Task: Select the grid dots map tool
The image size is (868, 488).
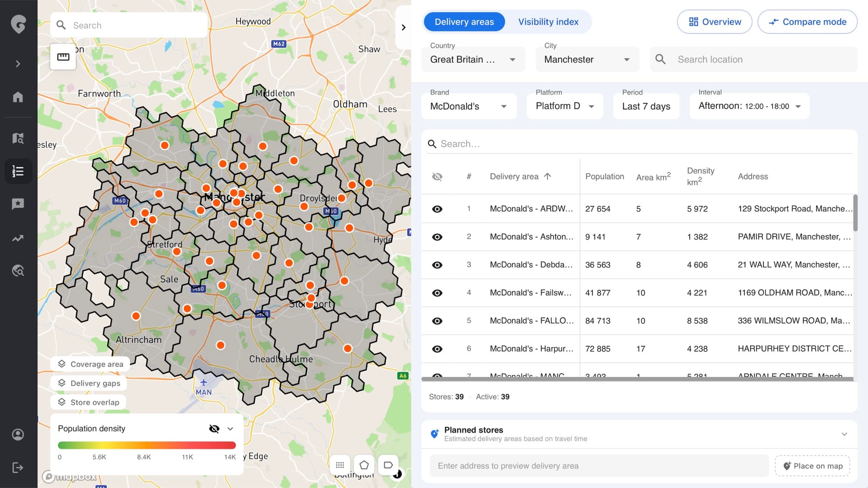Action: (x=340, y=465)
